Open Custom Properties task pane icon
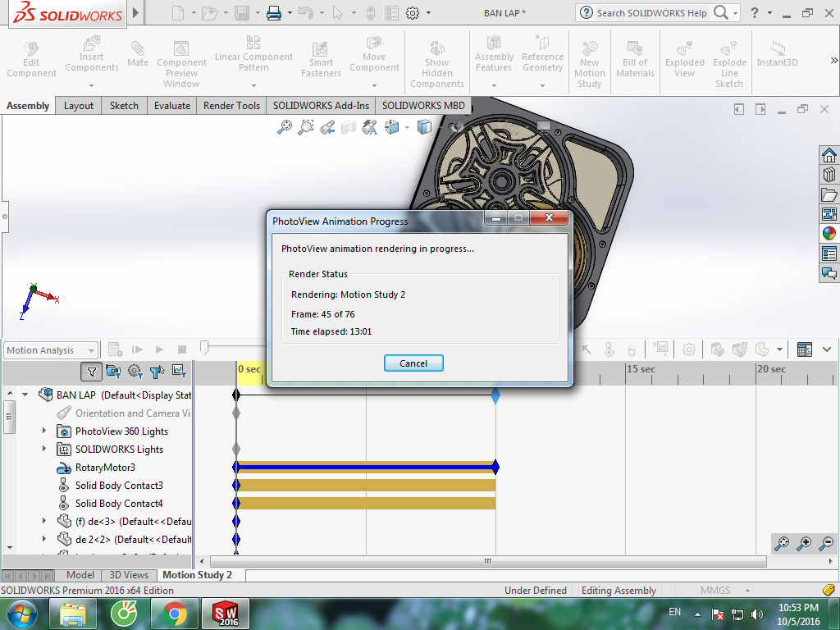 click(x=829, y=253)
